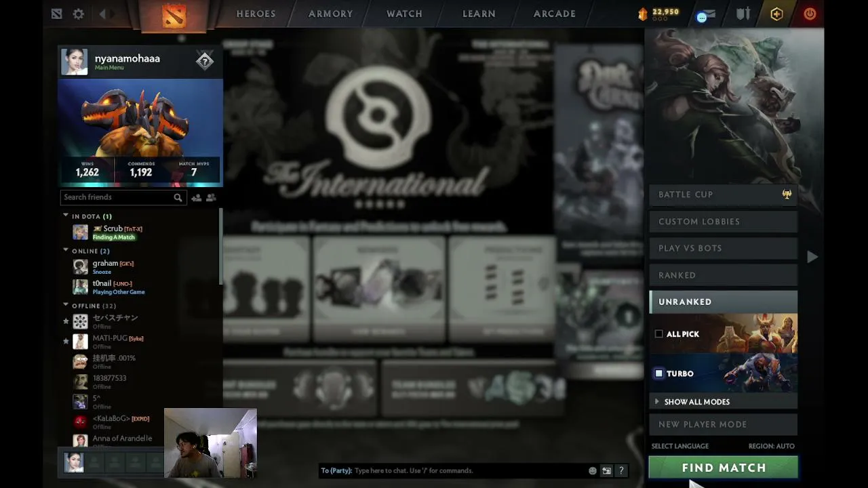Click the red power quit icon
Screen dimensions: 868x488
coord(810,14)
